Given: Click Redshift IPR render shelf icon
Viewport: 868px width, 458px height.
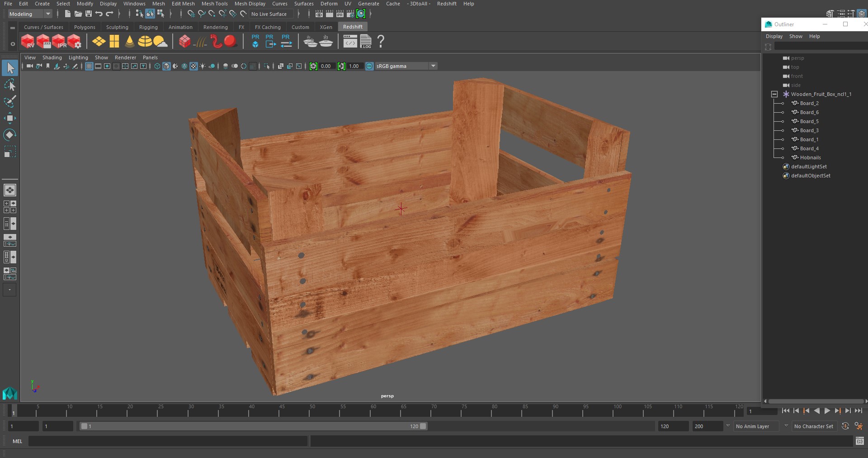Looking at the screenshot, I should coord(59,42).
